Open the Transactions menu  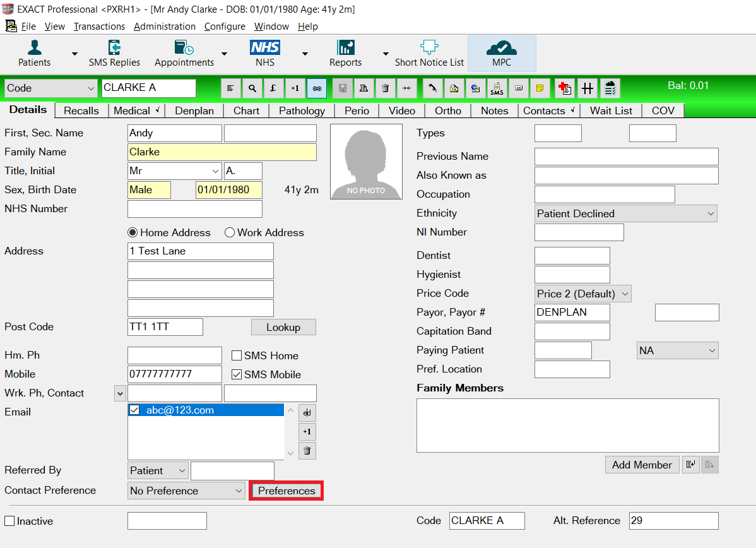(99, 27)
